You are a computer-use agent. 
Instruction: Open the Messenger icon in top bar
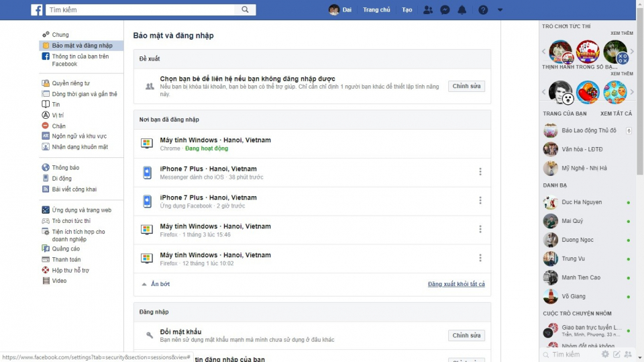pyautogui.click(x=445, y=10)
